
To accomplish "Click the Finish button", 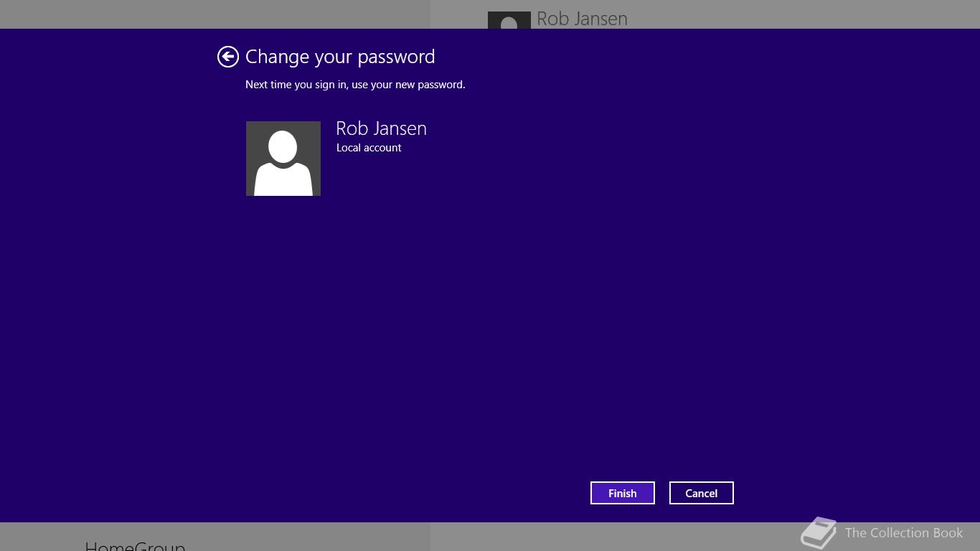I will click(x=623, y=493).
